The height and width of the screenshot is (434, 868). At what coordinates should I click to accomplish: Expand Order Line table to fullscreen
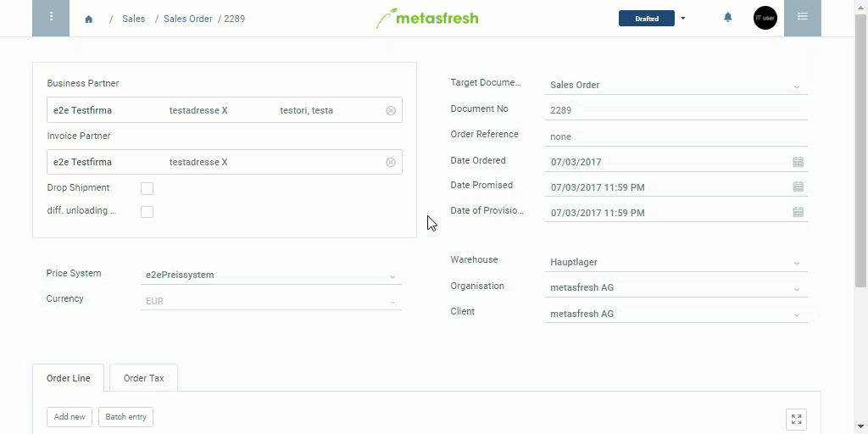(796, 420)
